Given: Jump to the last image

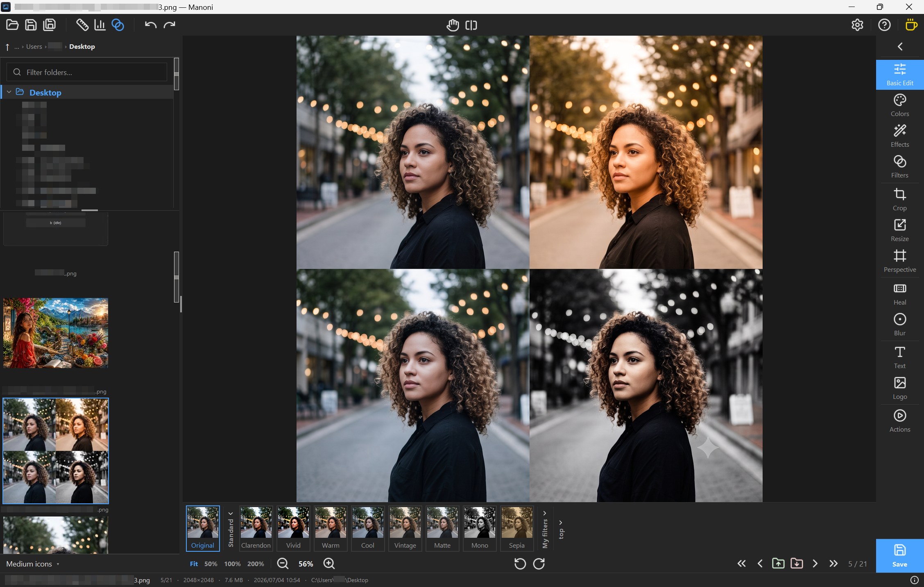Looking at the screenshot, I should [833, 564].
